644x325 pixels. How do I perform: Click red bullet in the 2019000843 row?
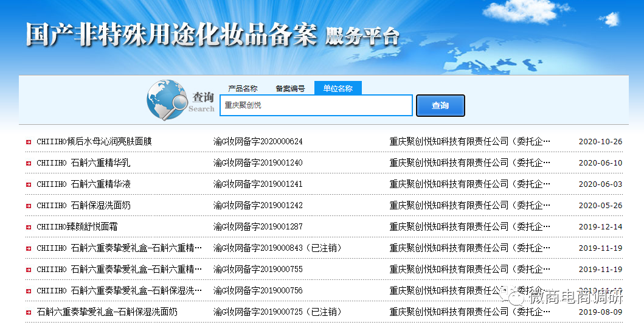click(29, 248)
